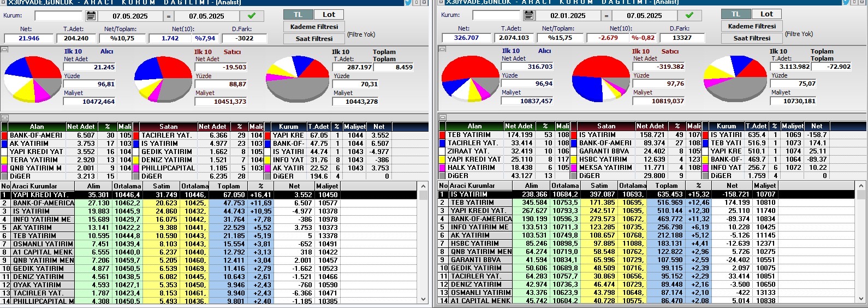
Task: Open the system menu icon of left window
Action: 4,2
